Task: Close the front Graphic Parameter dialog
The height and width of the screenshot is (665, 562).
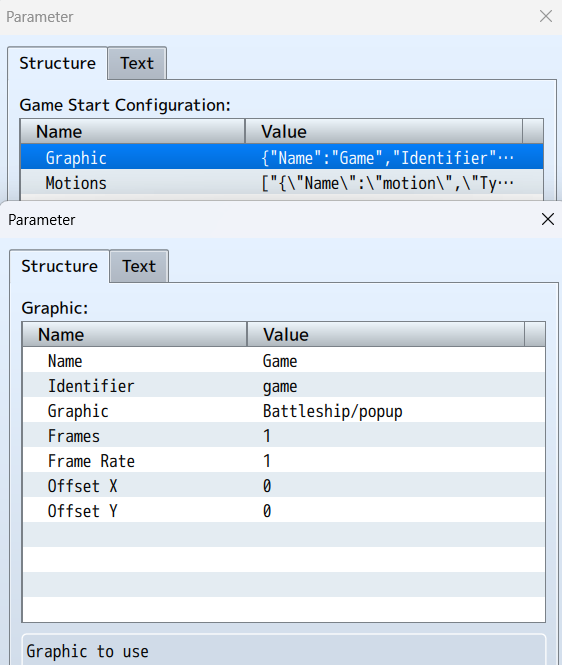Action: pyautogui.click(x=548, y=219)
